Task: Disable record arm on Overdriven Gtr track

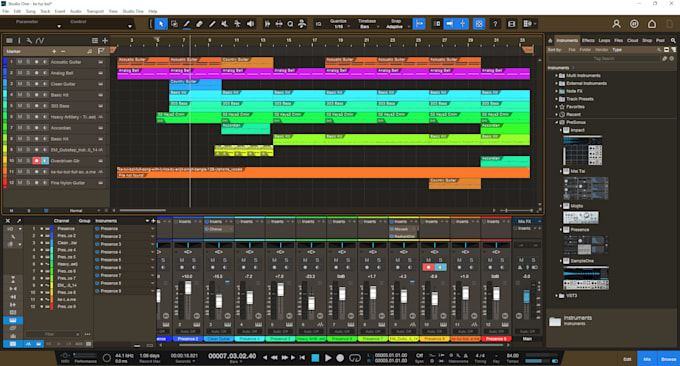Action: pos(36,161)
